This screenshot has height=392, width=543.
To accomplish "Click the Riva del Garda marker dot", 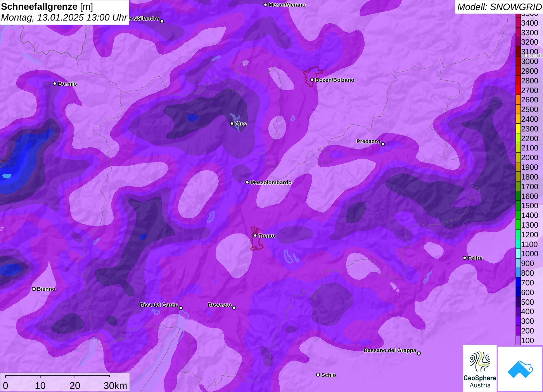I will (181, 308).
